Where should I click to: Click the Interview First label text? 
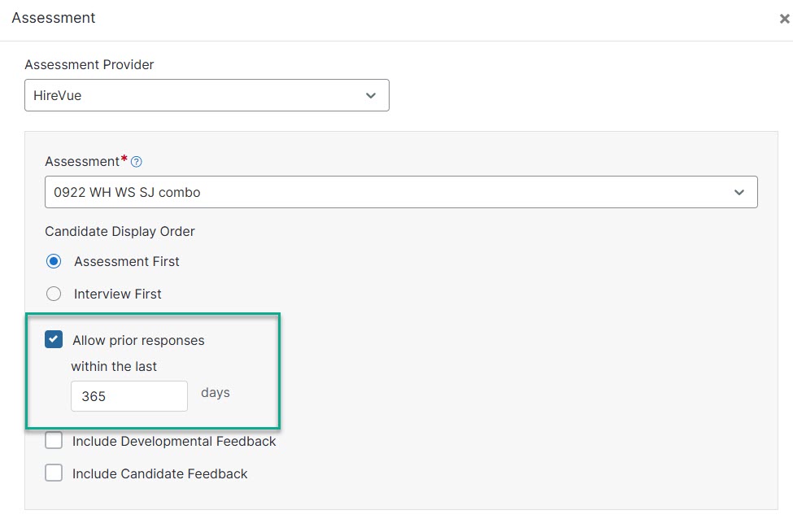point(118,294)
